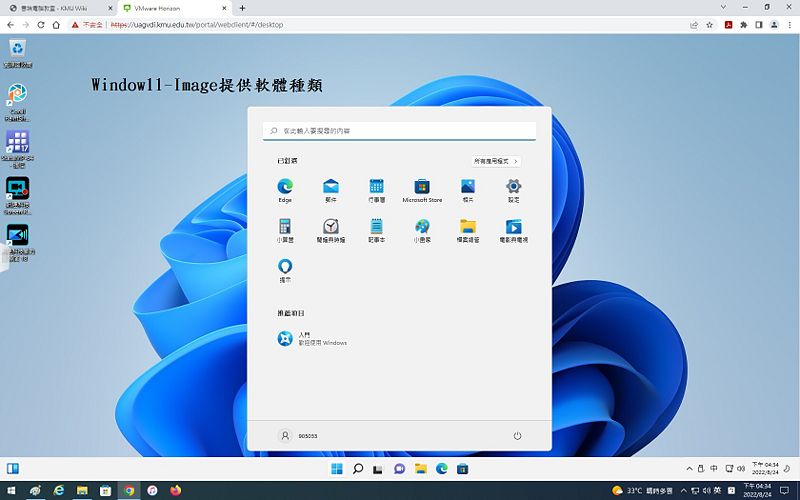Open the Calendar app in Start menu
This screenshot has width=800, height=500.
coord(377,190)
